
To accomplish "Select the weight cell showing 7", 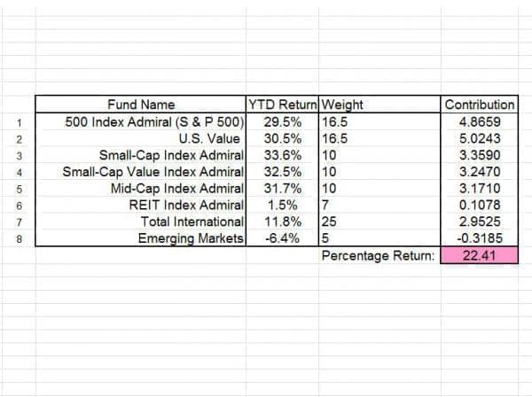I will click(x=326, y=206).
